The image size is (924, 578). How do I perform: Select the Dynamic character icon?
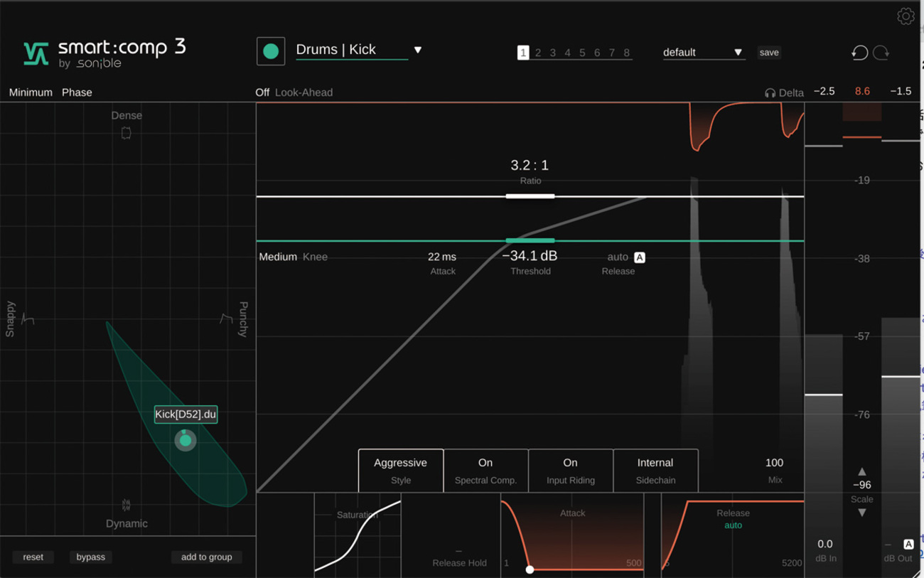click(x=127, y=505)
